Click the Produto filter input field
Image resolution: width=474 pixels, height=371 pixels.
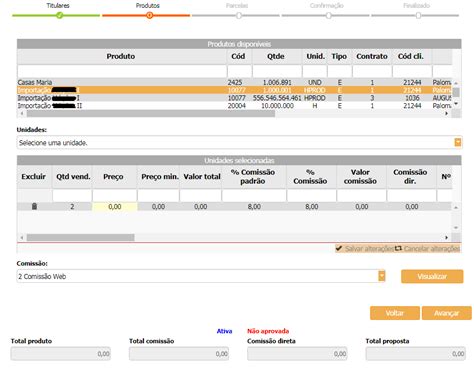122,71
